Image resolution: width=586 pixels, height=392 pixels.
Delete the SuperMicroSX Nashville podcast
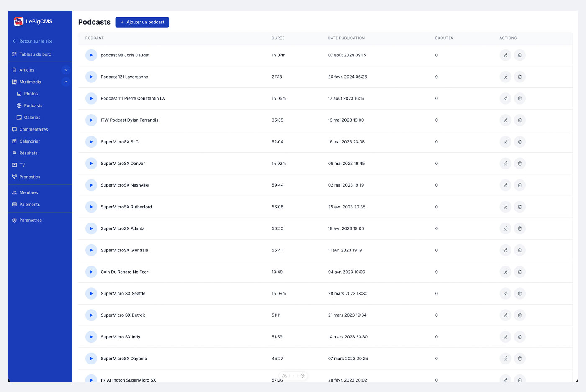coord(519,185)
